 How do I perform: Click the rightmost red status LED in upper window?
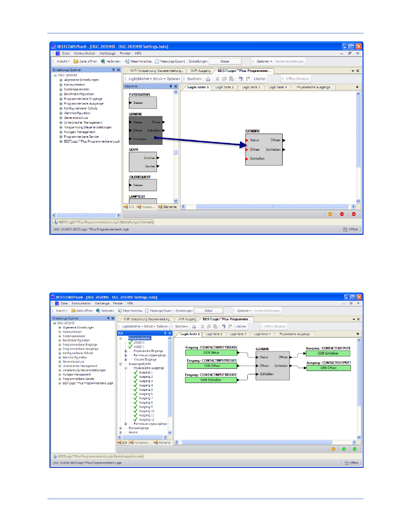coord(354,214)
